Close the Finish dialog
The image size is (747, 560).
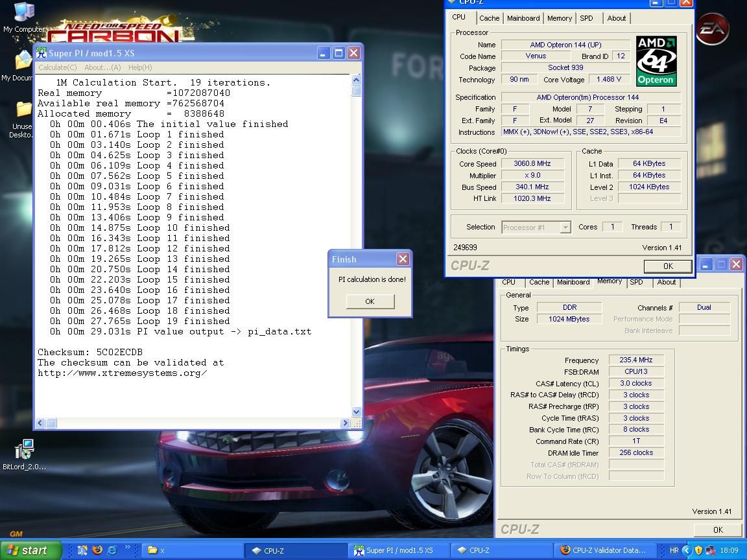[403, 259]
